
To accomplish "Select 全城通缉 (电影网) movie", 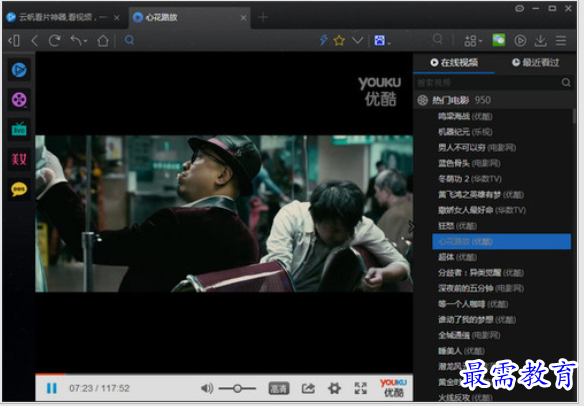I will (469, 335).
